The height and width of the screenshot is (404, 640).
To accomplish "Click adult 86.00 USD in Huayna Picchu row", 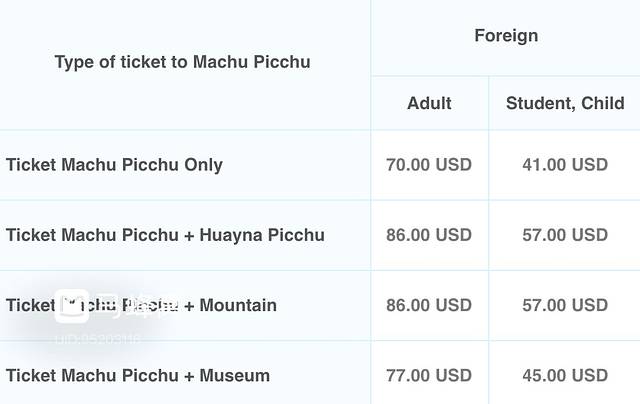I will click(x=429, y=235).
